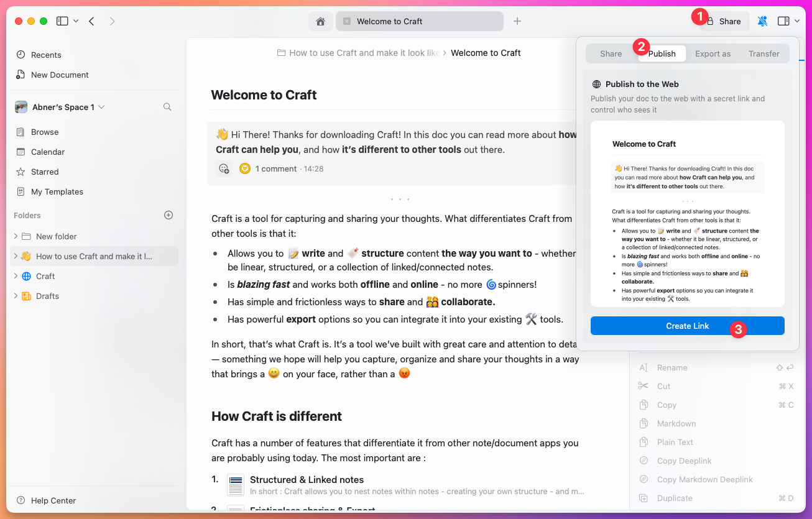Toggle the notifications mute bell icon

coord(762,21)
